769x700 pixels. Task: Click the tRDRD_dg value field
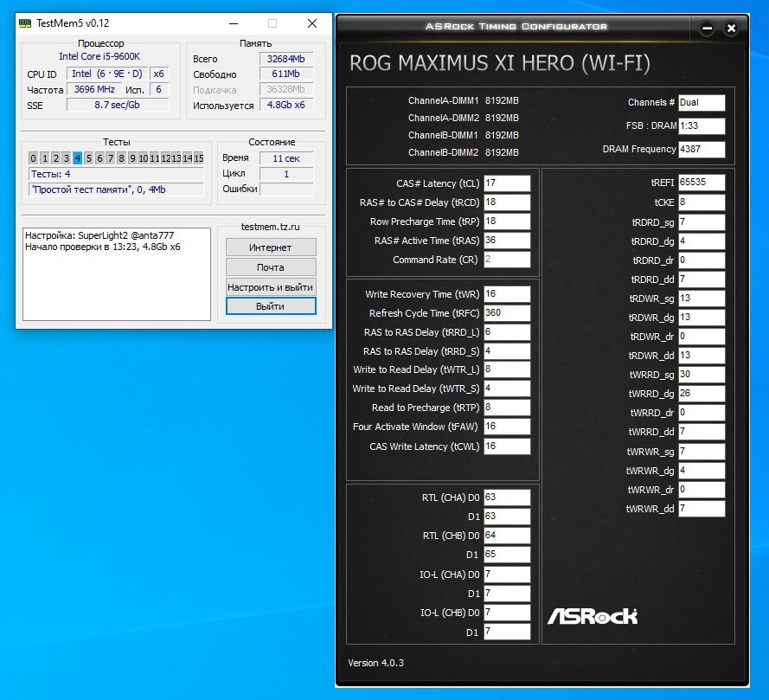point(702,241)
